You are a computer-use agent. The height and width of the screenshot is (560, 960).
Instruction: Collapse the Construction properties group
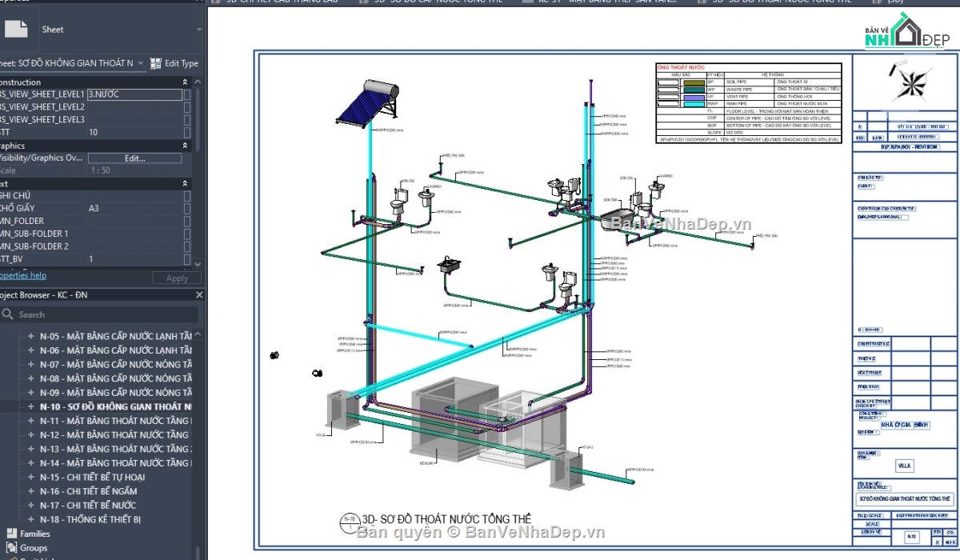(186, 82)
